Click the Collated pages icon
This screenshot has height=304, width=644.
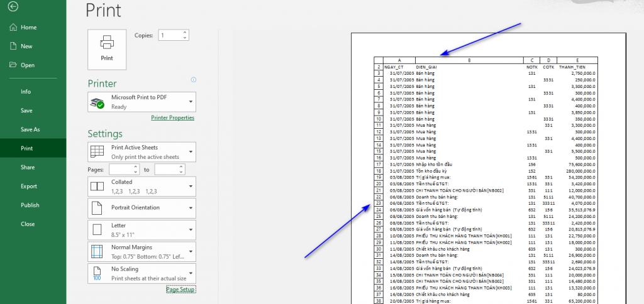[x=97, y=187]
